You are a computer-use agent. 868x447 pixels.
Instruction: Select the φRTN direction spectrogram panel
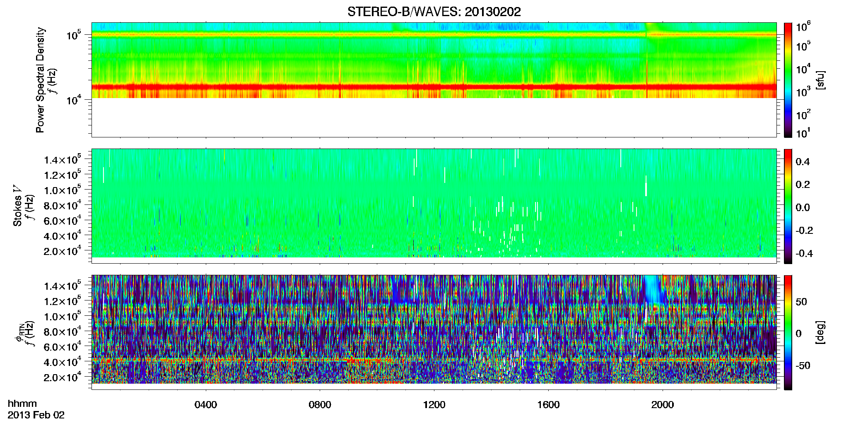pos(434,332)
